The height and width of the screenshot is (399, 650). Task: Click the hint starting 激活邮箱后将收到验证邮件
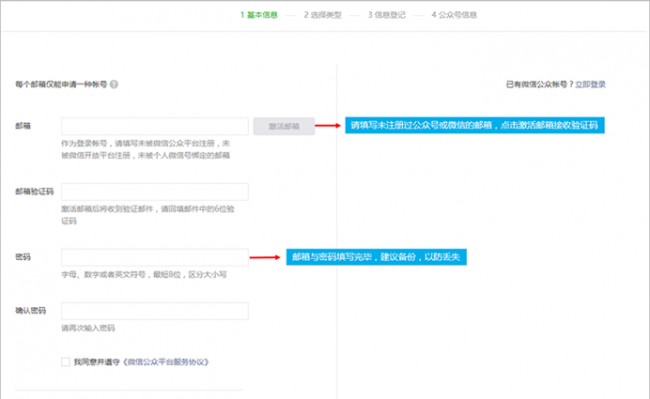pos(148,215)
